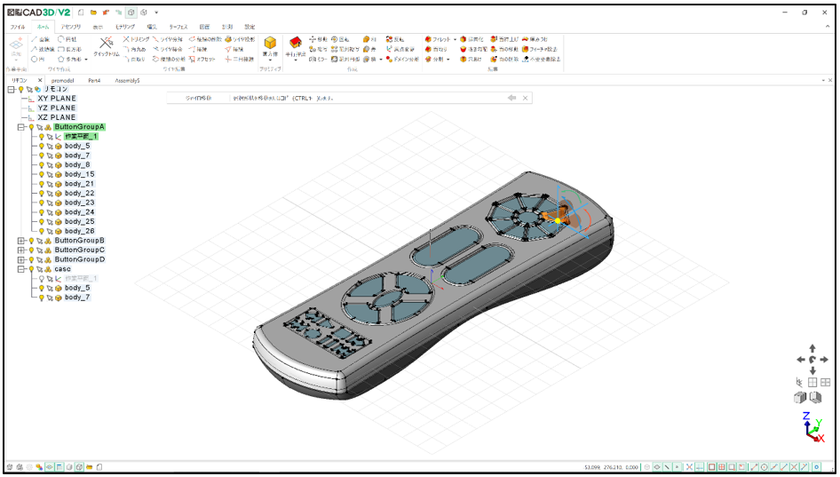Select body_22 in the tree
Viewport: 840px width, 477px height.
pos(79,193)
